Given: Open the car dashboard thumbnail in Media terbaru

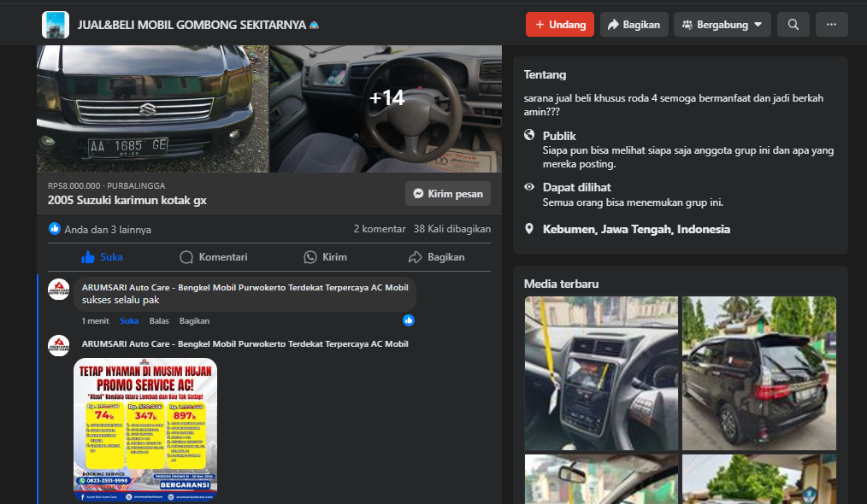Looking at the screenshot, I should coord(601,373).
